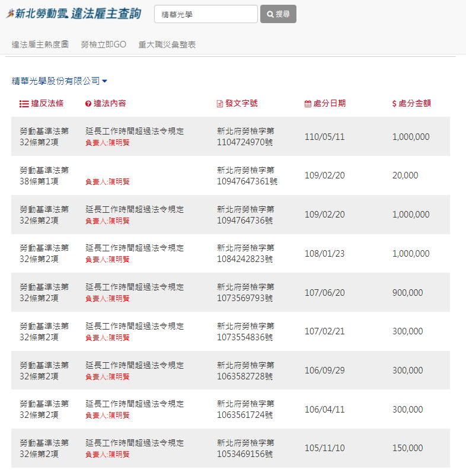
Task: Expand the 精華光學股份有限公司 dropdown arrow
Action: pos(105,81)
